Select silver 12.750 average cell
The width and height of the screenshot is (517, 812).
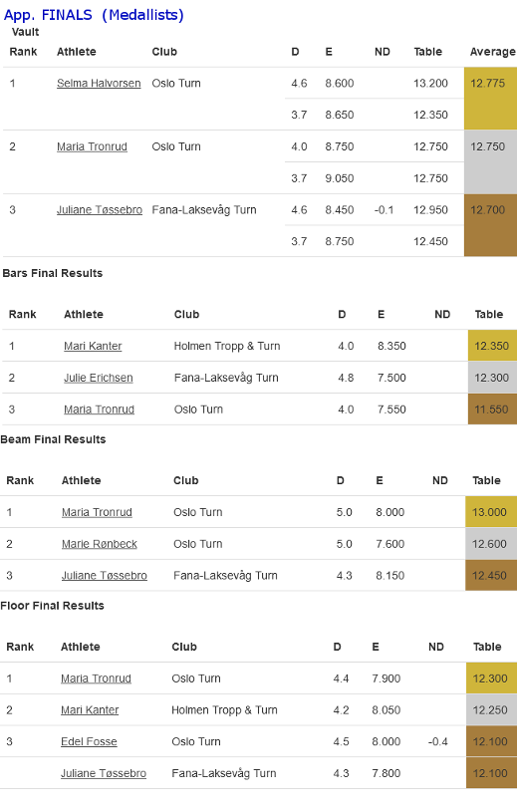tap(491, 162)
